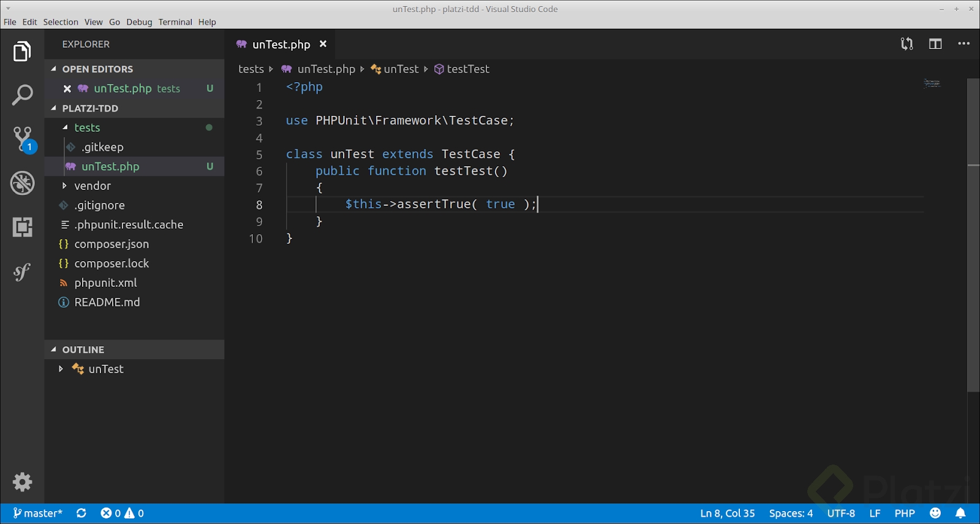Image resolution: width=980 pixels, height=524 pixels.
Task: Click the warnings triangle in status bar
Action: [129, 514]
